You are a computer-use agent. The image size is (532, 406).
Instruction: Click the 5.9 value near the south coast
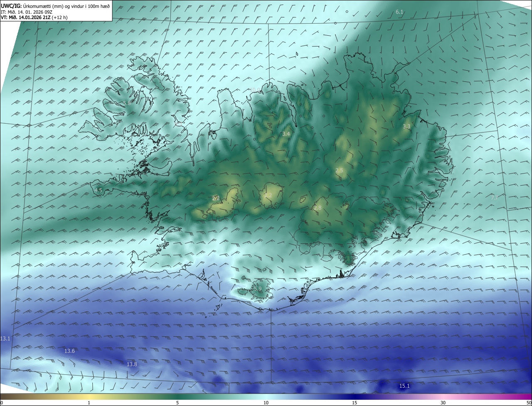[257, 289]
